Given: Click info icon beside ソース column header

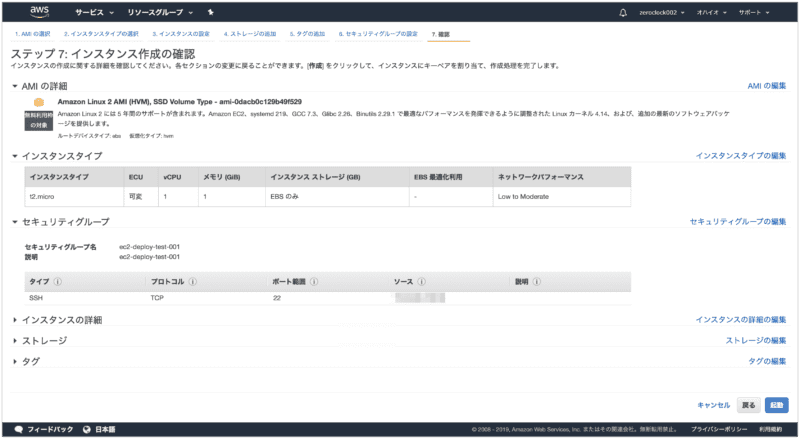Looking at the screenshot, I should tap(424, 282).
